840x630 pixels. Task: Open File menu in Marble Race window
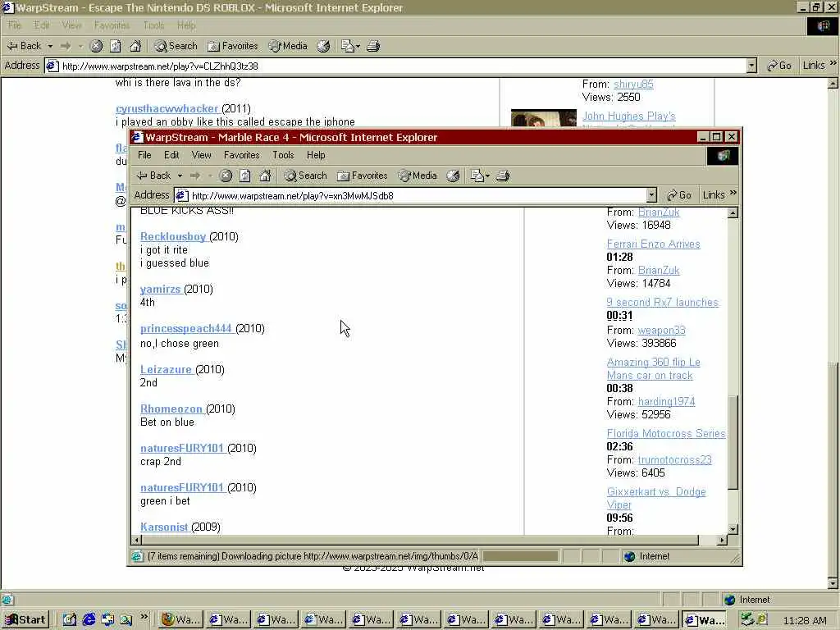coord(144,155)
